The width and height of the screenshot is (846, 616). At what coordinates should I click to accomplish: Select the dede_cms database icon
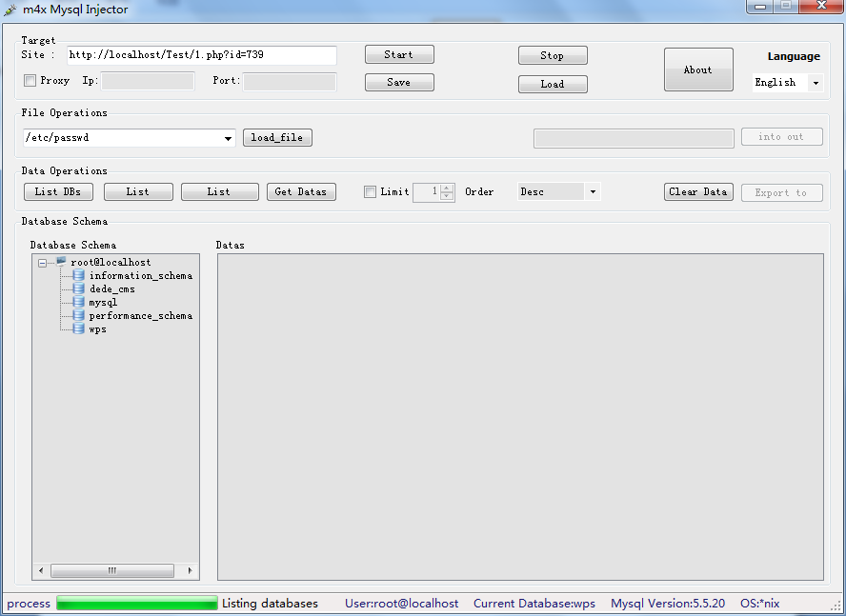79,288
